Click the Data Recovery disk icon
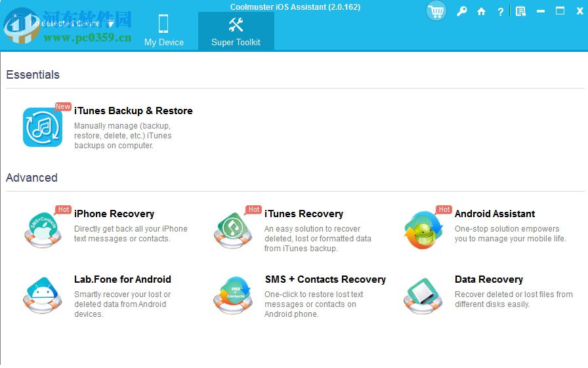 click(x=423, y=296)
